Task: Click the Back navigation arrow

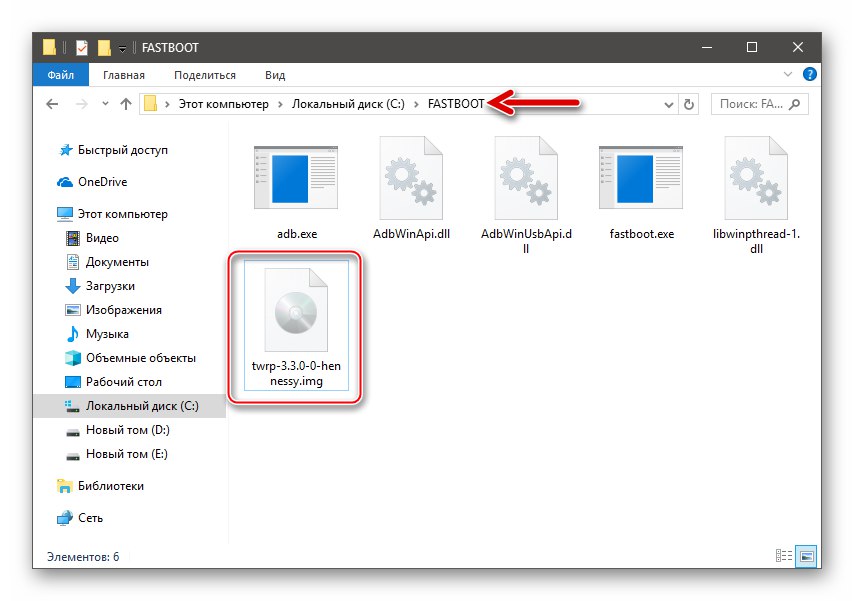Action: point(52,104)
